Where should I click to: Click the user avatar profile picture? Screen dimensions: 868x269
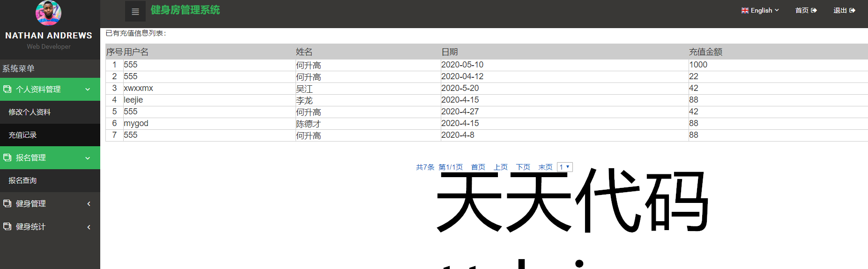(49, 13)
